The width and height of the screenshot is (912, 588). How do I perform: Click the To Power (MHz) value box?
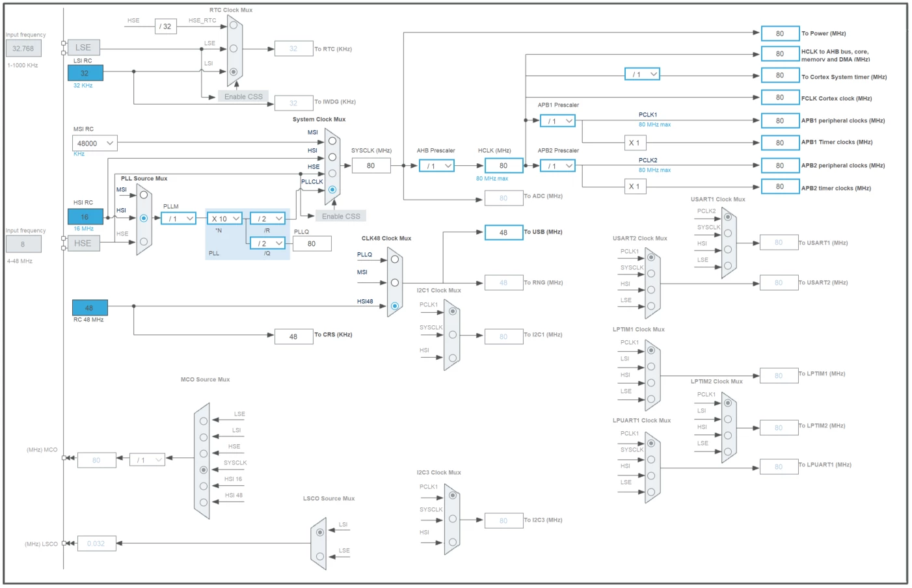click(780, 33)
